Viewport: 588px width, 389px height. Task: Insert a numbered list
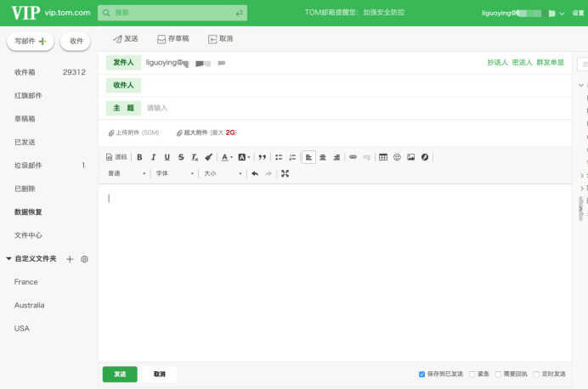click(x=292, y=157)
